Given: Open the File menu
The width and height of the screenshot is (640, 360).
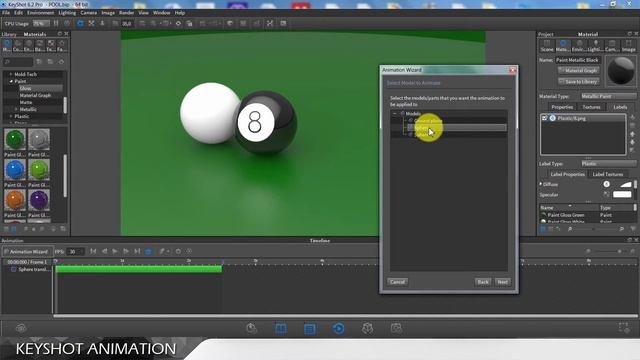Looking at the screenshot, I should [6, 13].
